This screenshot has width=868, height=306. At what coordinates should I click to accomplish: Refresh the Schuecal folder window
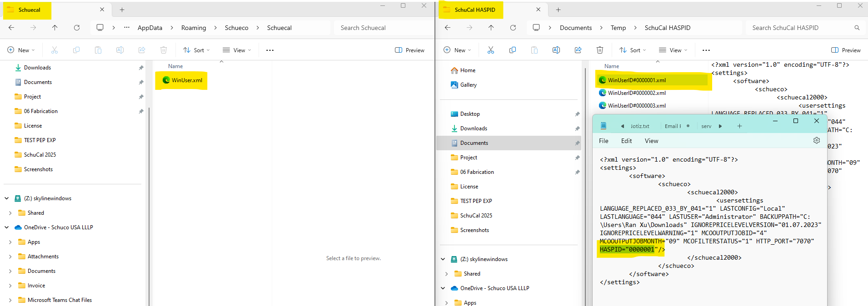[77, 28]
